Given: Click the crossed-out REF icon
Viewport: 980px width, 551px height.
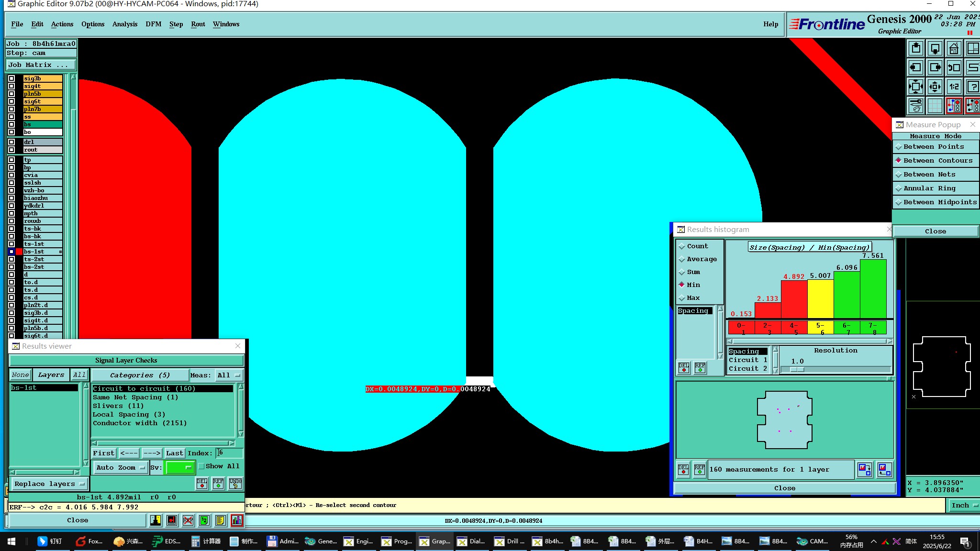Looking at the screenshot, I should pos(188,520).
